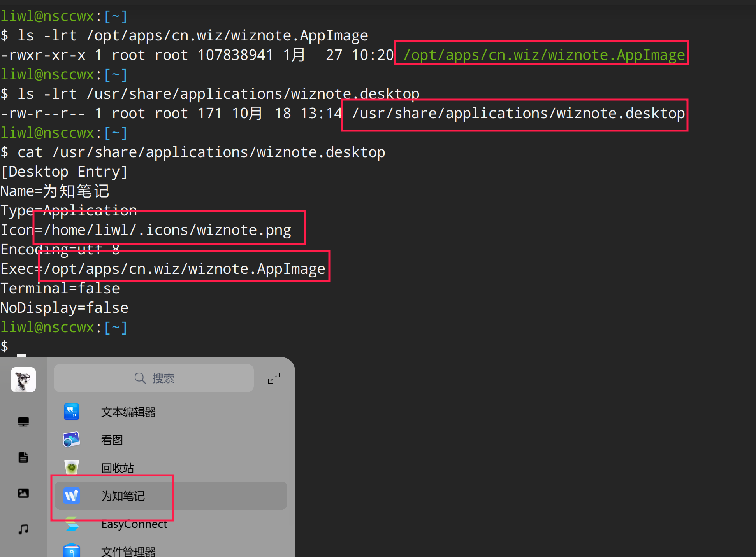This screenshot has width=756, height=557.
Task: Click the user avatar with dog picture
Action: (23, 379)
